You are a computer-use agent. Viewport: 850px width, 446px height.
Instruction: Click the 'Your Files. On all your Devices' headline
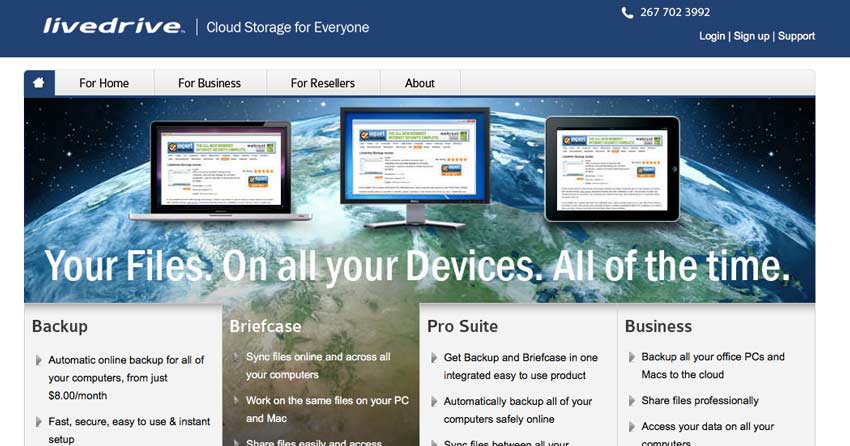pos(416,266)
